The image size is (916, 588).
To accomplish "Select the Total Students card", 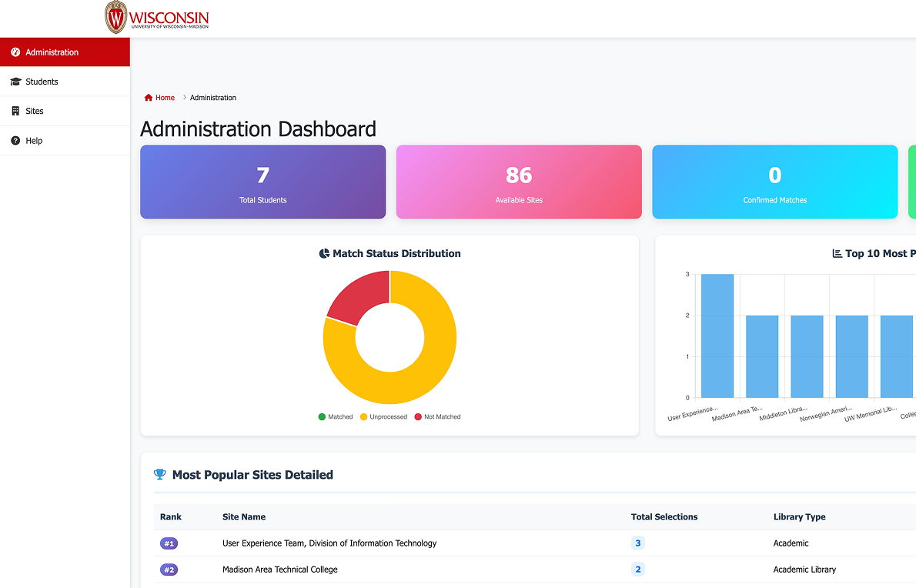I will coord(263,182).
